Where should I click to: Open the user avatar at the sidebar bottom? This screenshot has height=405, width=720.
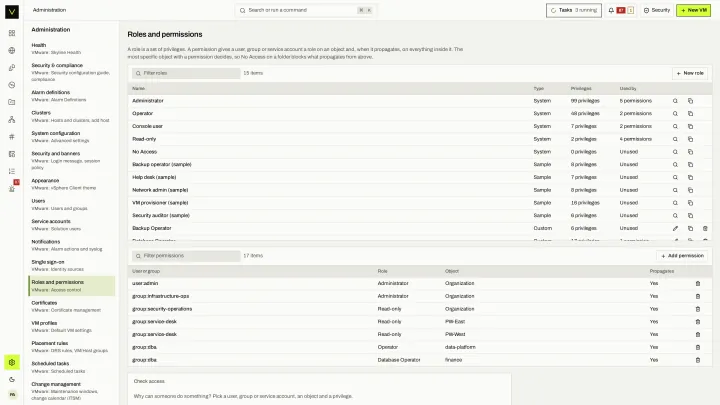point(12,394)
